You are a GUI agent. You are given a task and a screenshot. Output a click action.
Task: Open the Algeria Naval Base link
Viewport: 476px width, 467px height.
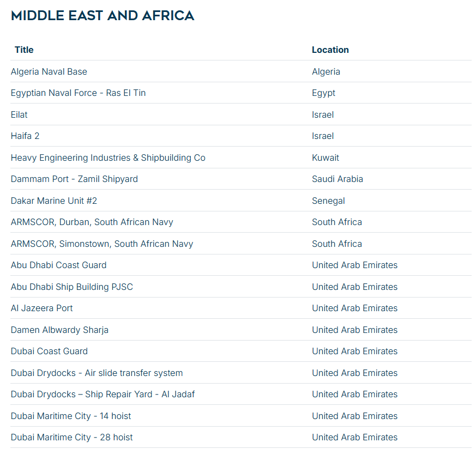49,71
